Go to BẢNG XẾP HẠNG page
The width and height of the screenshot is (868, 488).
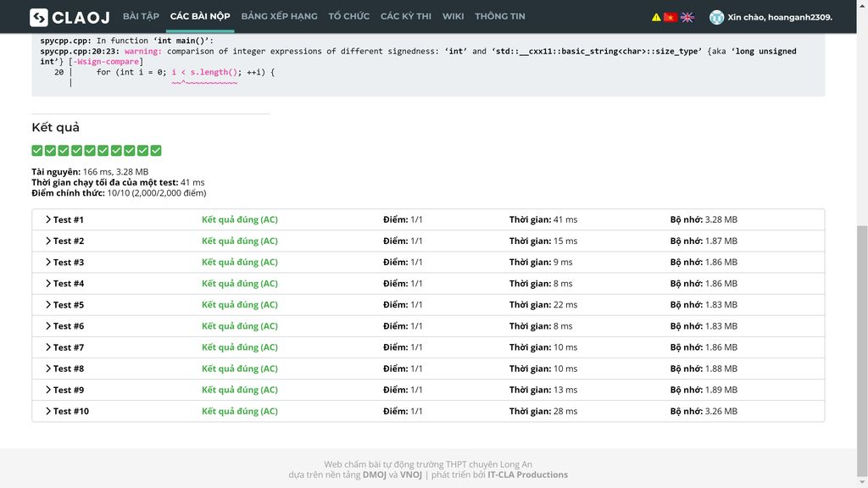[x=279, y=17]
